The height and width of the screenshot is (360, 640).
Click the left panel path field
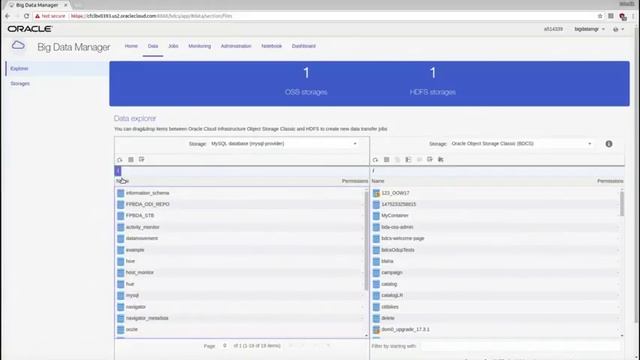pyautogui.click(x=242, y=171)
